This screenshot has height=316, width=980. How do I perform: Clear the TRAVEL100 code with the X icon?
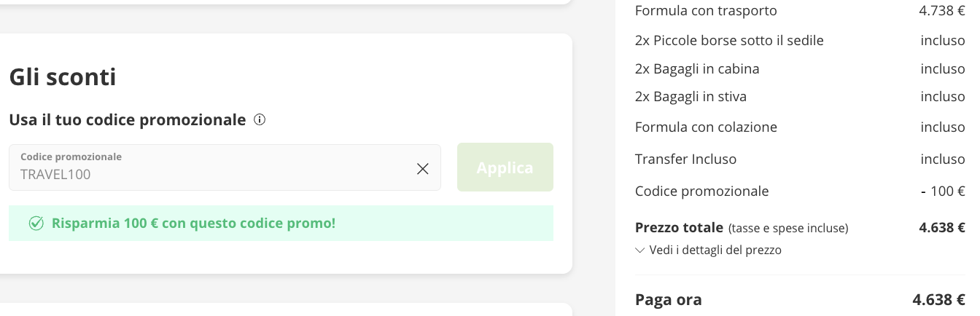[422, 169]
